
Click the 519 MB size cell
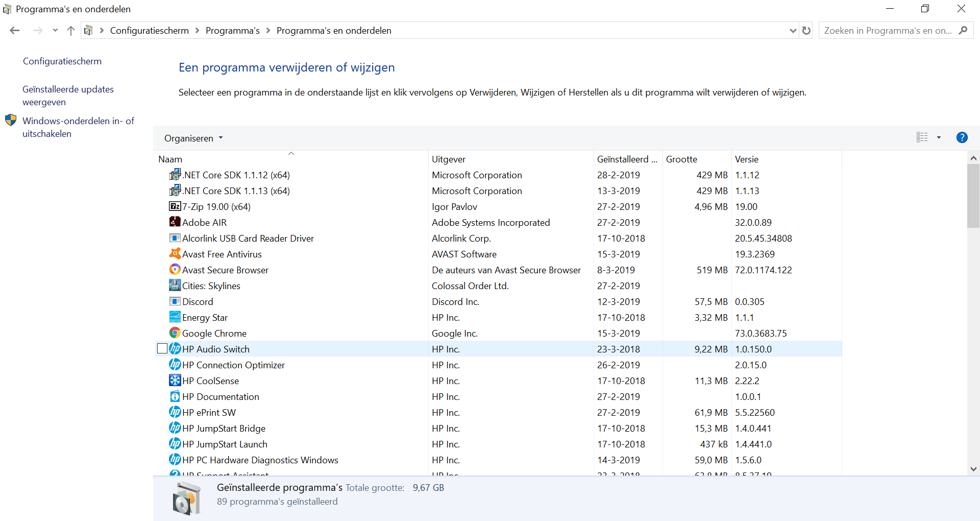tap(712, 270)
